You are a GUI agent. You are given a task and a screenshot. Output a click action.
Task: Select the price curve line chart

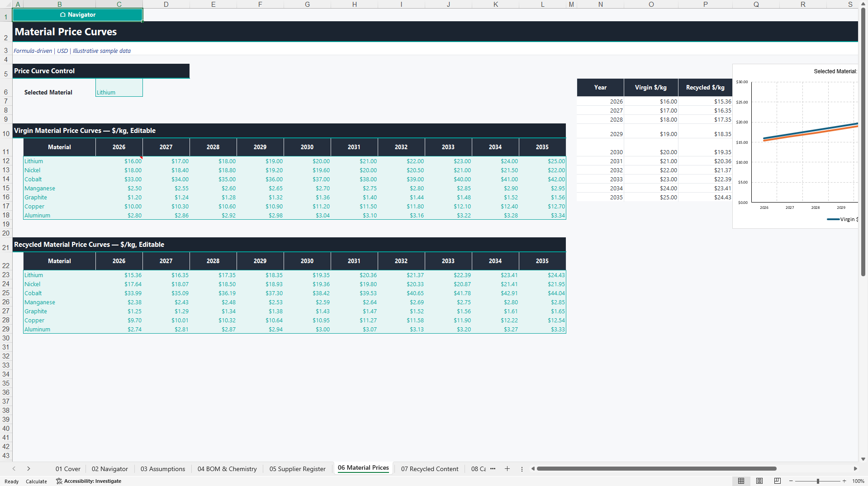795,146
